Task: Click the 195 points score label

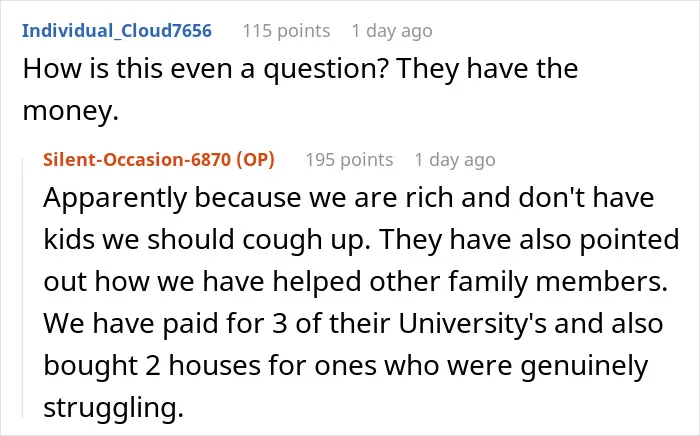Action: point(349,159)
